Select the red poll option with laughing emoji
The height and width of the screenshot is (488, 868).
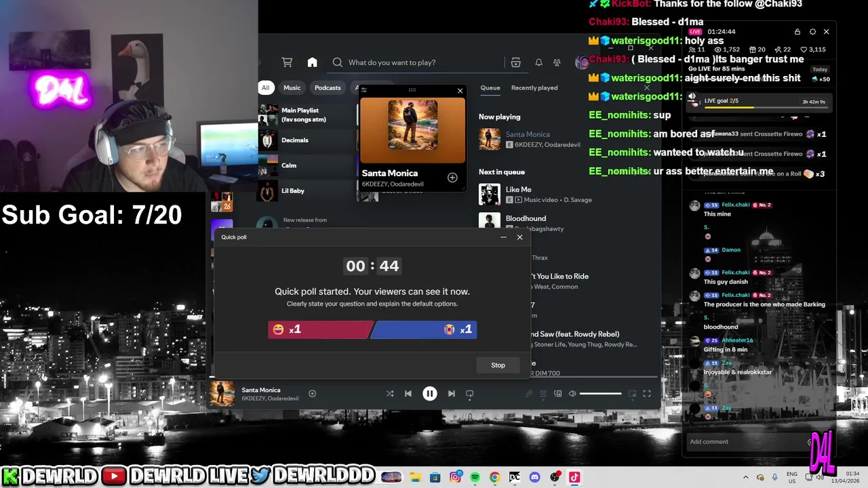[x=320, y=329]
